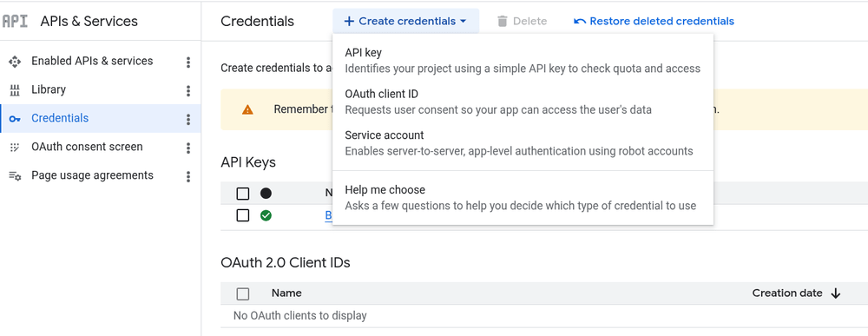Click the trash icon on the Delete button
The image size is (868, 336).
coord(502,22)
